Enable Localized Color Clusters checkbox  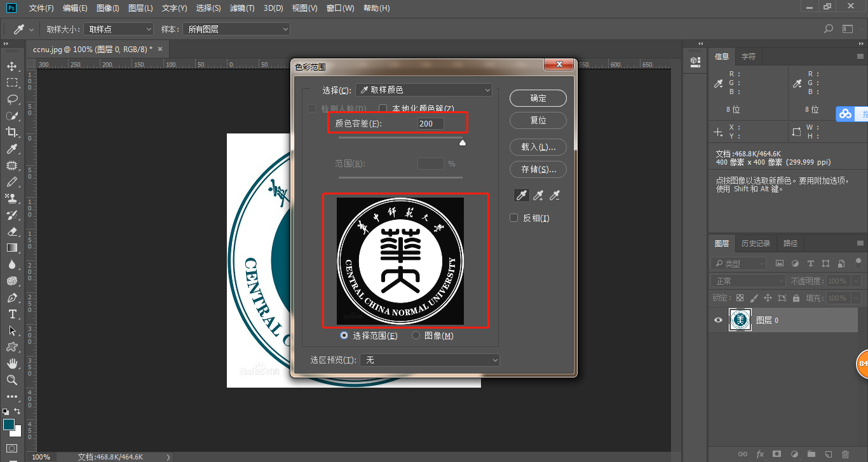(x=383, y=109)
